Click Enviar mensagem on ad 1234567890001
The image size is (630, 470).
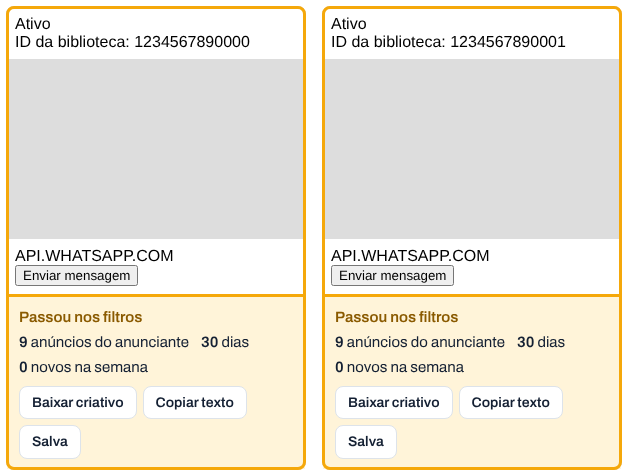pos(392,276)
